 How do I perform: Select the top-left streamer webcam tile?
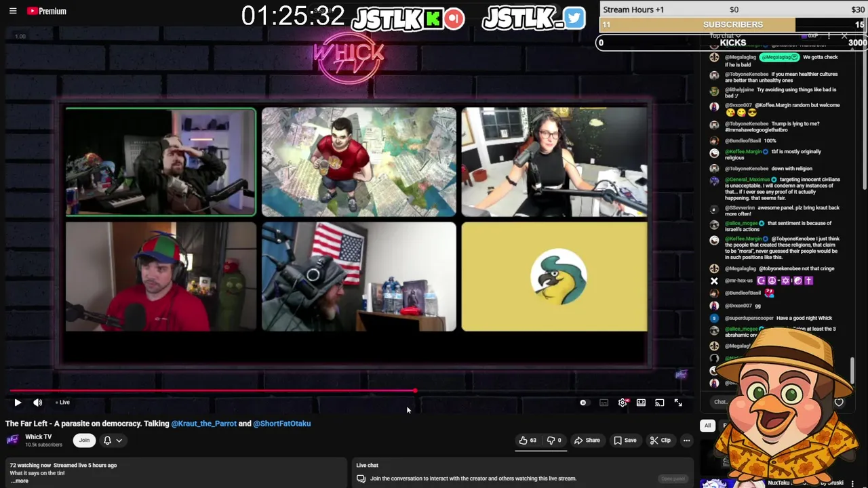coord(161,162)
